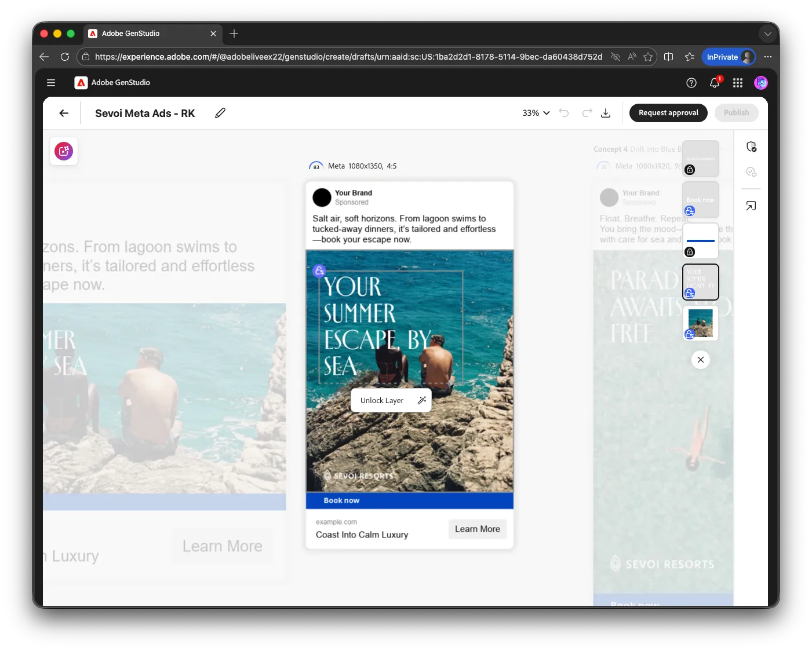Reload the page in the browser toolbar

(x=65, y=57)
